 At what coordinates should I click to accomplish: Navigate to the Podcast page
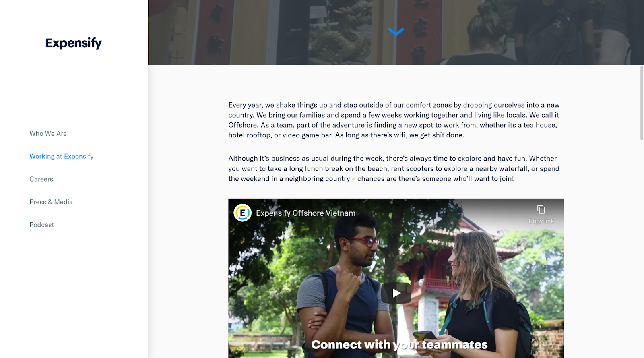[x=42, y=225]
